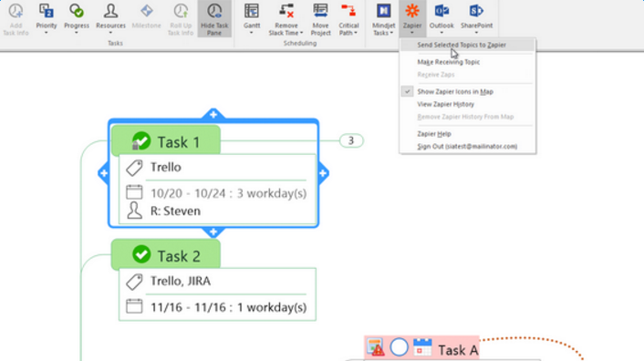Viewport: 644px width, 361px height.
Task: Click Roll Up Task Info icon
Action: point(181,11)
